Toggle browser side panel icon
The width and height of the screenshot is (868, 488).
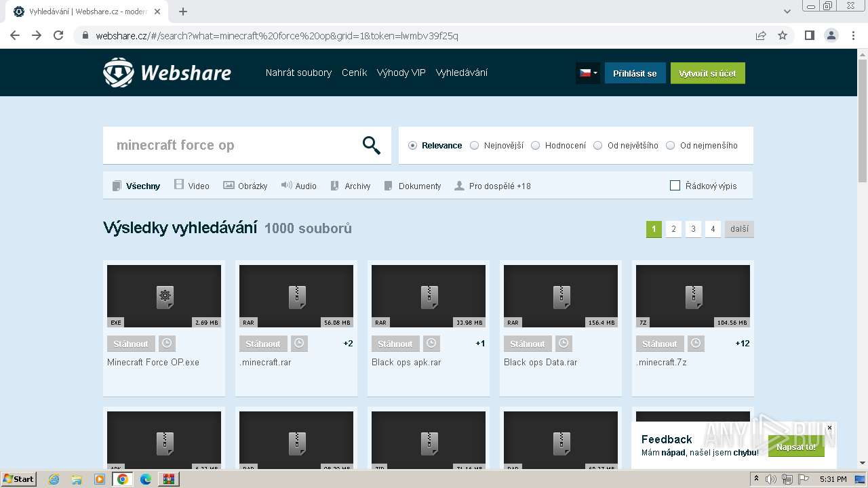pos(809,35)
